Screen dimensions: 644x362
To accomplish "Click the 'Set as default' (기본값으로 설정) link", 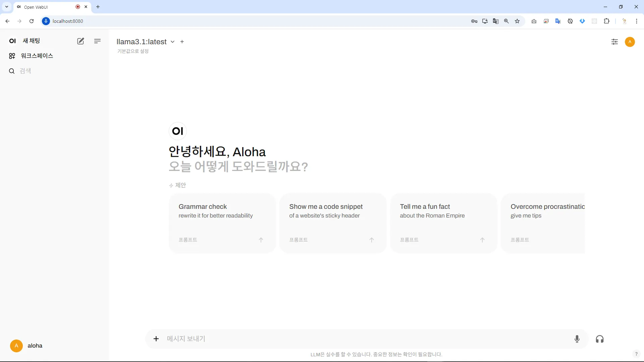I will pyautogui.click(x=133, y=51).
